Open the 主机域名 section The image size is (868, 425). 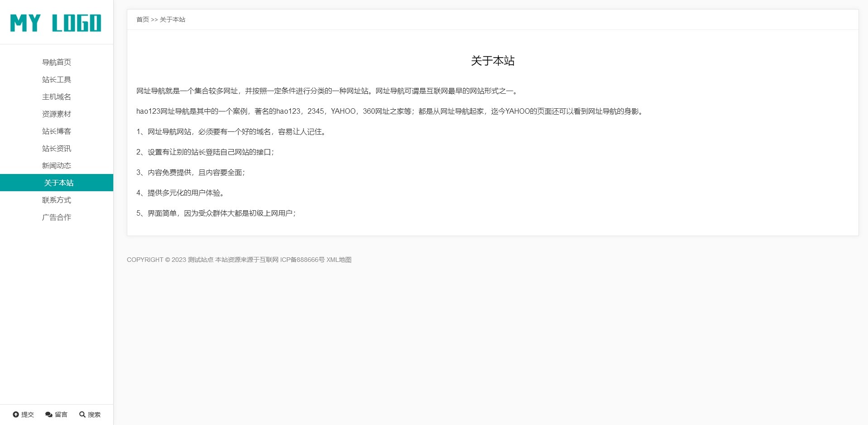tap(56, 97)
